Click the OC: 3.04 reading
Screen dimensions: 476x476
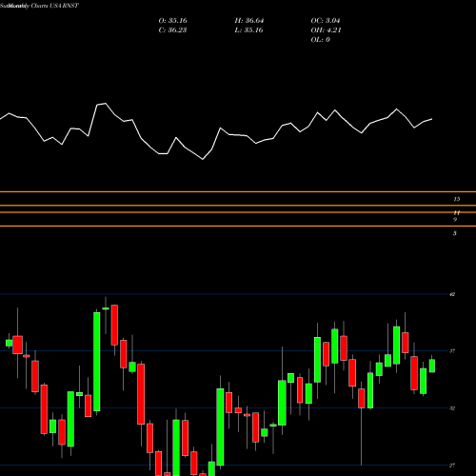[x=326, y=21]
